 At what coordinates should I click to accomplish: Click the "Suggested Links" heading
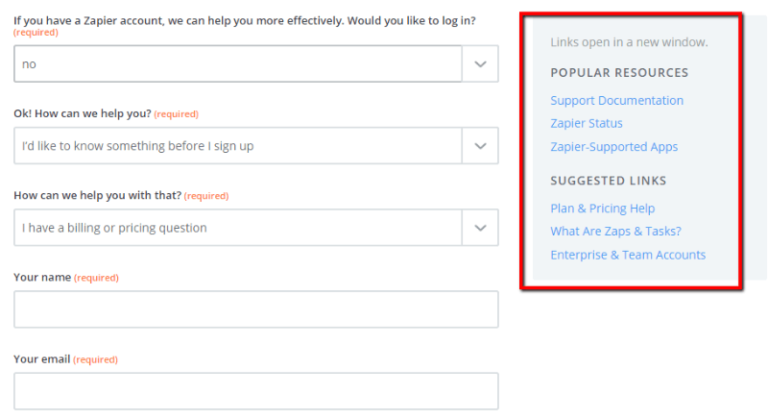coord(608,181)
